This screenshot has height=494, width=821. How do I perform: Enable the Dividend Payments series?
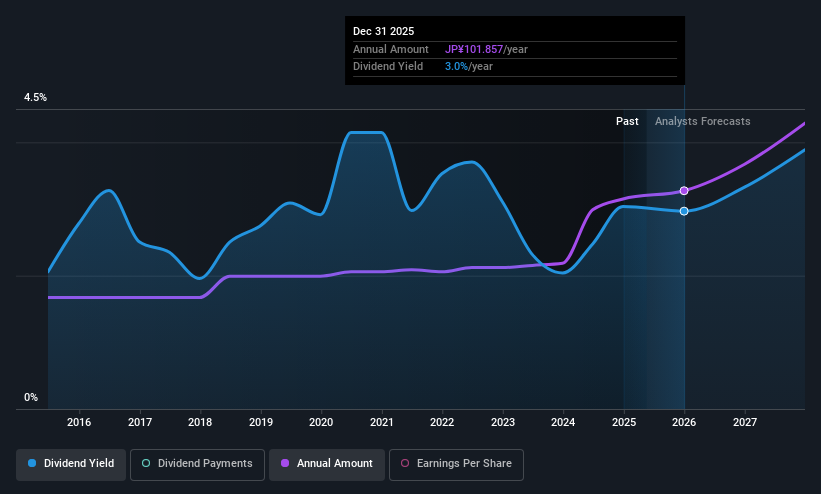click(x=197, y=464)
